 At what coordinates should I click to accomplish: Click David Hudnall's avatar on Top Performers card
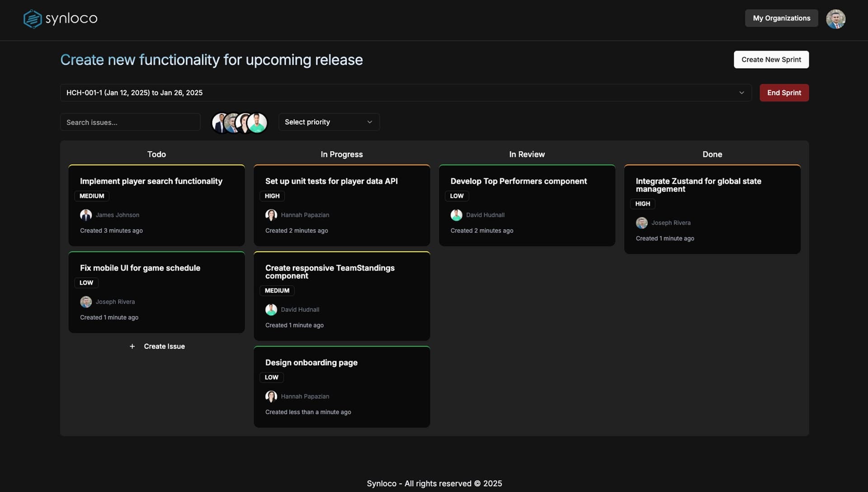(x=456, y=215)
